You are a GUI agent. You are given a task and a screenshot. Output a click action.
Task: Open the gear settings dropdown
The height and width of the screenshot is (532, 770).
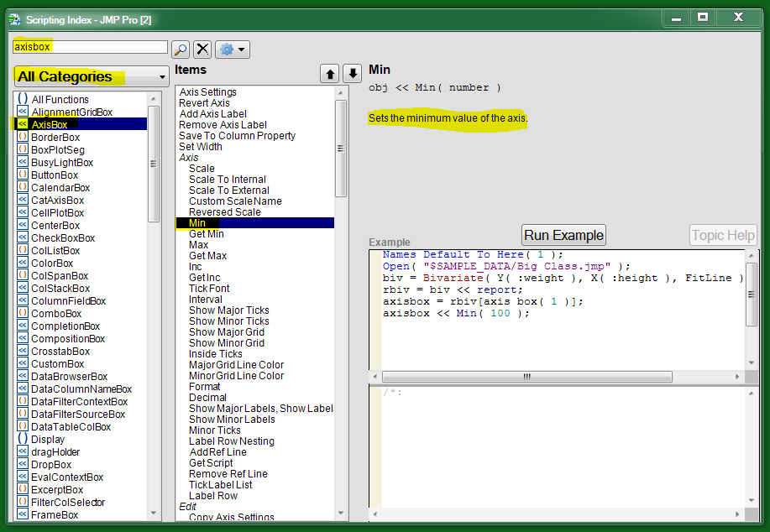232,50
